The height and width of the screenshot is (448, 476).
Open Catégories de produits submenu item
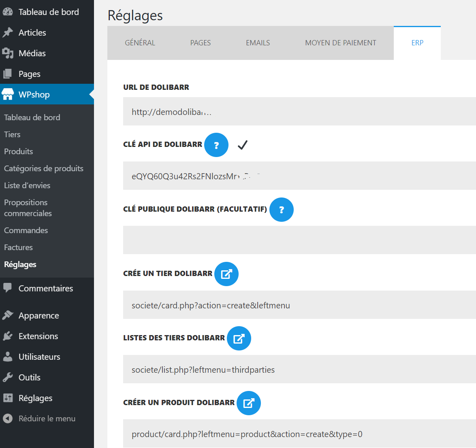(44, 168)
